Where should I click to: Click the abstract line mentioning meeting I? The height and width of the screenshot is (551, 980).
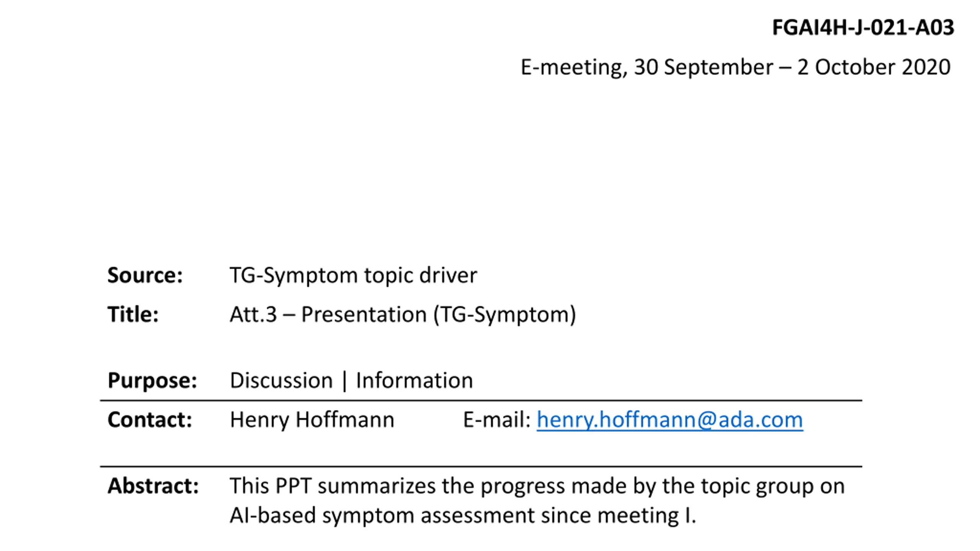coord(462,516)
